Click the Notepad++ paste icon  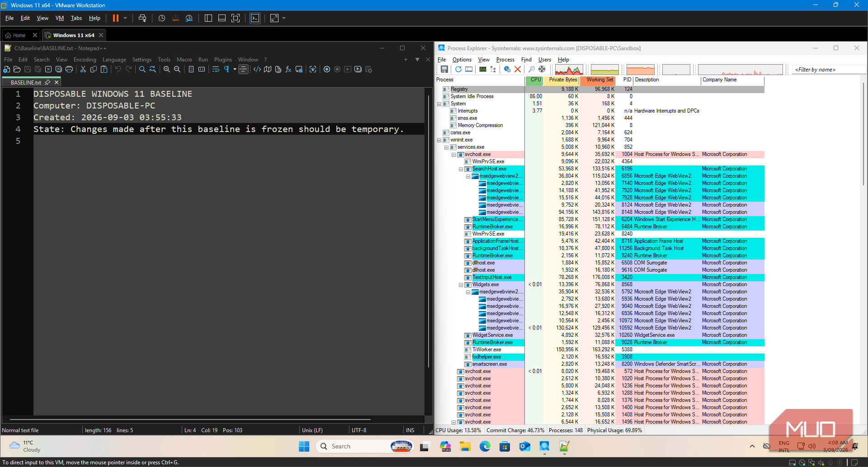tap(104, 69)
